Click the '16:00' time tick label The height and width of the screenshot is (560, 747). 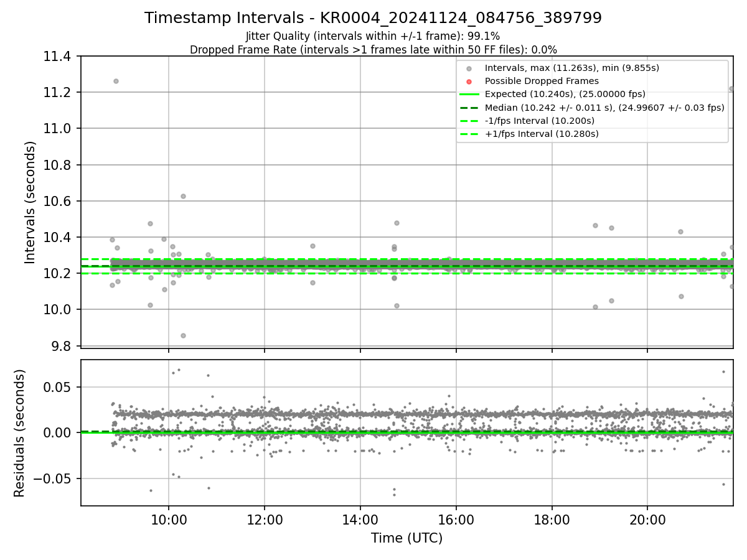456,520
